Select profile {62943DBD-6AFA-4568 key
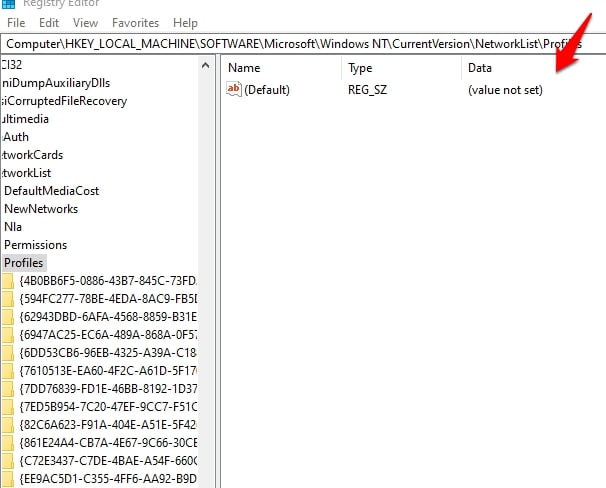Viewport: 606px width, 488px height. pyautogui.click(x=108, y=316)
